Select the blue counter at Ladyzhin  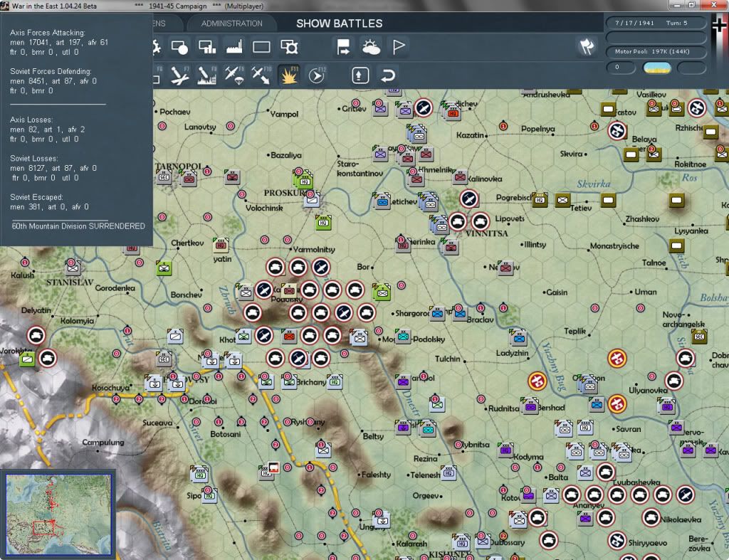[519, 337]
